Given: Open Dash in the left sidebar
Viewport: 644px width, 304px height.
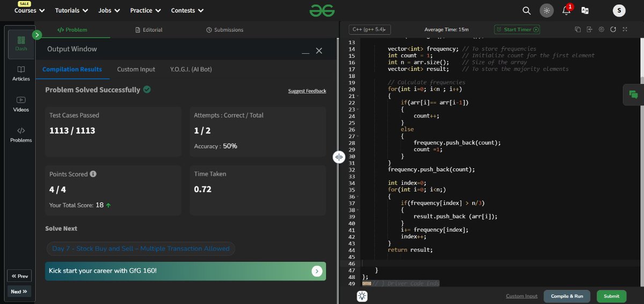Looking at the screenshot, I should pos(21,44).
